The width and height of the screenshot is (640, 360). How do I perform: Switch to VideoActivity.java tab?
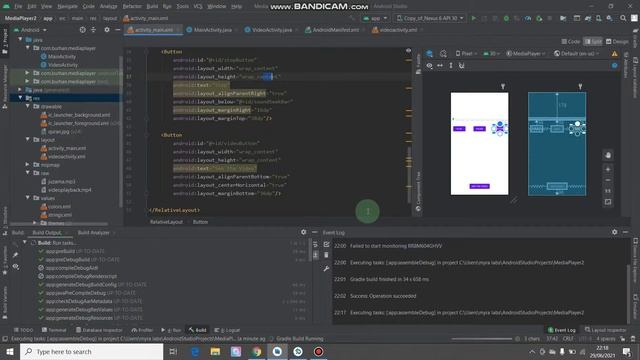coord(268,30)
